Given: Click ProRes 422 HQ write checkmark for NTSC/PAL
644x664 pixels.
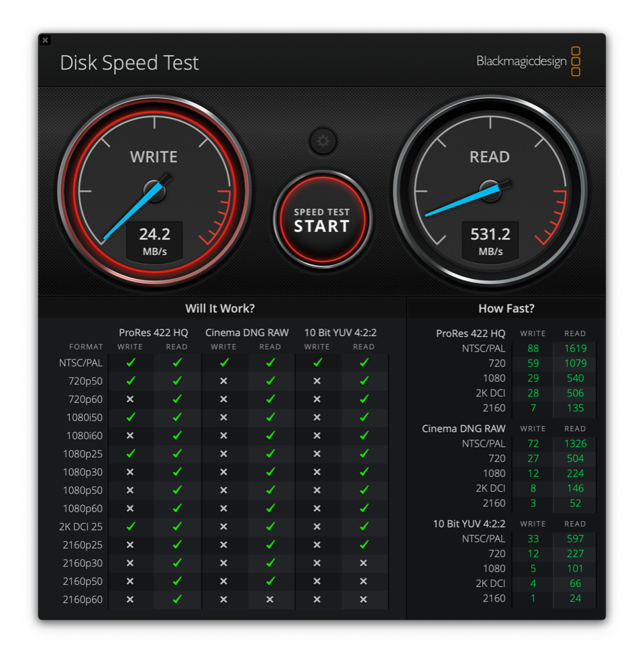Looking at the screenshot, I should [131, 362].
